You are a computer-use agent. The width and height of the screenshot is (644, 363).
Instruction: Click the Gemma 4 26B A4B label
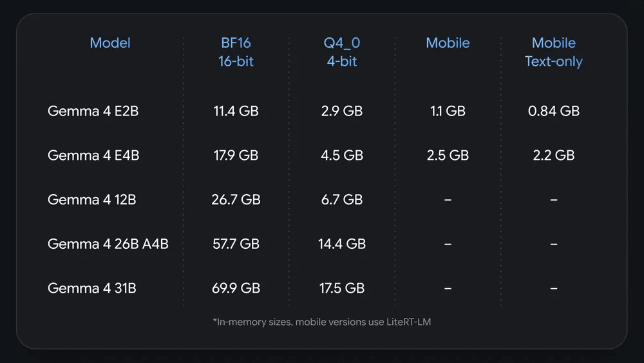pos(108,244)
